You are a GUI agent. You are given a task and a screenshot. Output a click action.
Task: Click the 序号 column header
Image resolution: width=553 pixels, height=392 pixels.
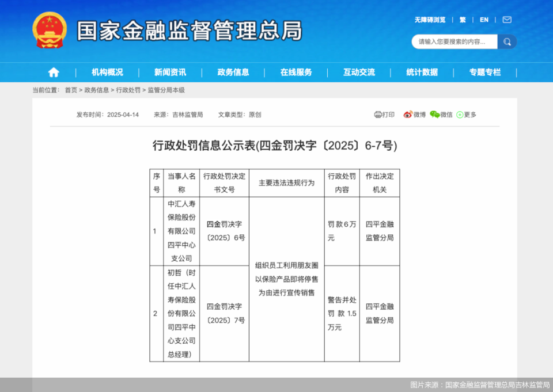(x=157, y=183)
